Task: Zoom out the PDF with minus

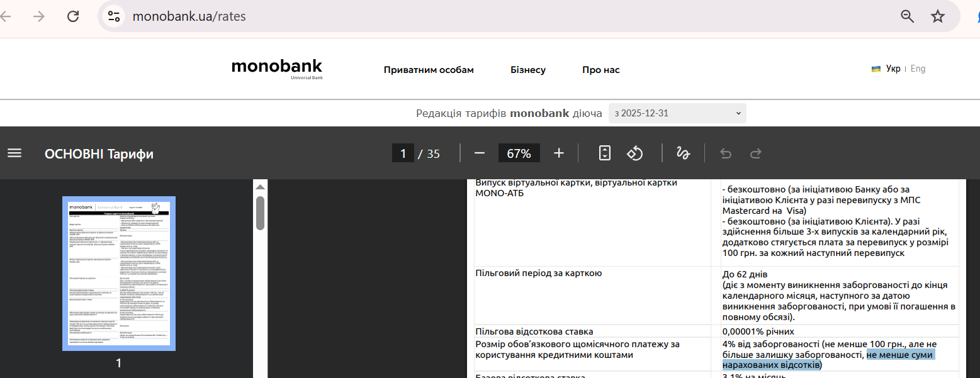Action: 480,153
